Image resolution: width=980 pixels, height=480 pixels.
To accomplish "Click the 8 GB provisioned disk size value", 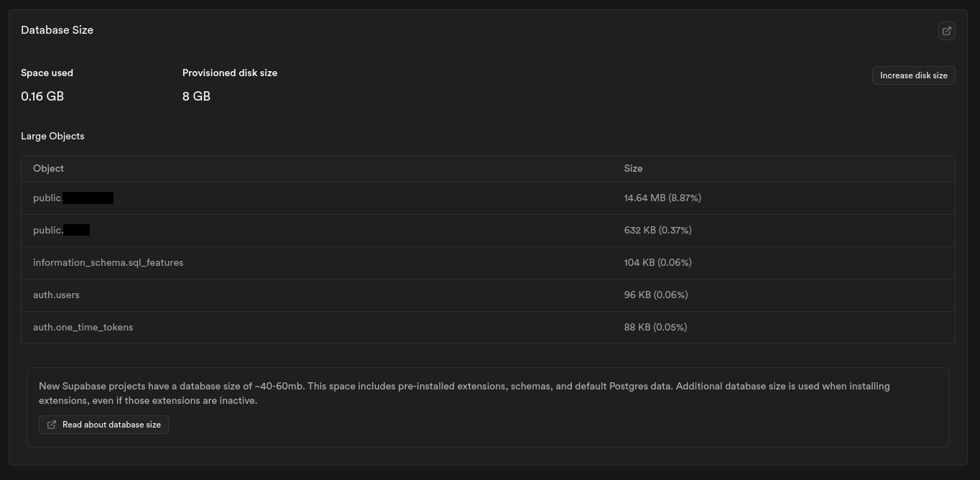I will click(196, 96).
